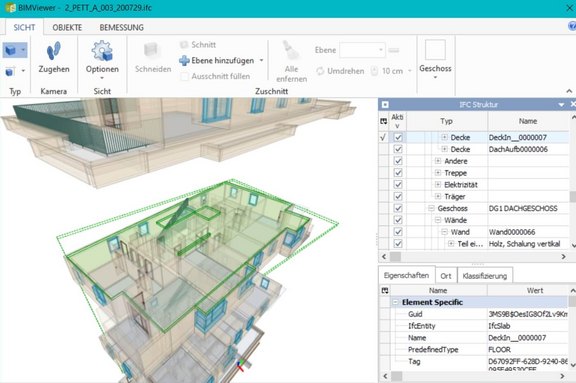Activate the Zugehen walk camera tool

tap(54, 57)
